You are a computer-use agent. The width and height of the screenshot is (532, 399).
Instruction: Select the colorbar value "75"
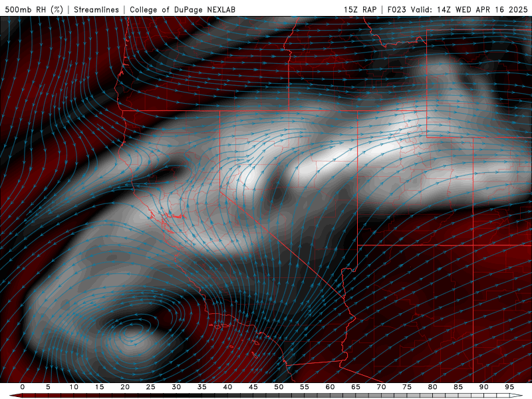point(407,387)
